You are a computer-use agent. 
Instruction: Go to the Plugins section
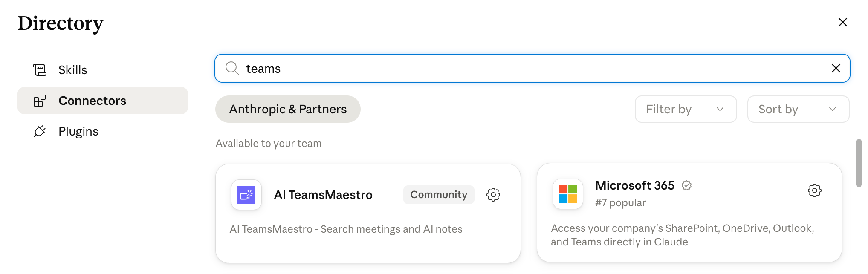pos(102,131)
